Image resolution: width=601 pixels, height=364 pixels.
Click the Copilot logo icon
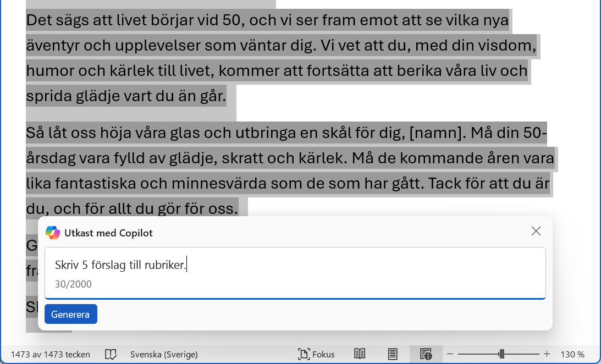[x=53, y=233]
